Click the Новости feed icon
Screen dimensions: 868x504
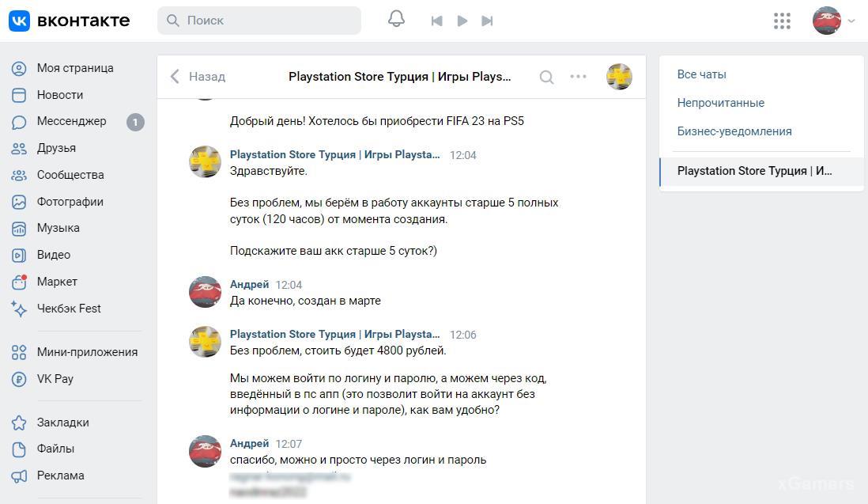[x=19, y=95]
